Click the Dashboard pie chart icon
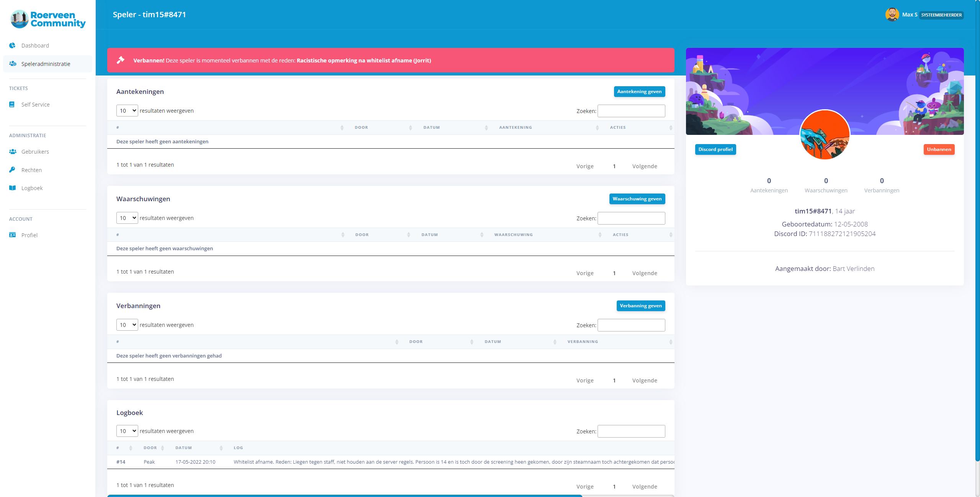 point(13,45)
